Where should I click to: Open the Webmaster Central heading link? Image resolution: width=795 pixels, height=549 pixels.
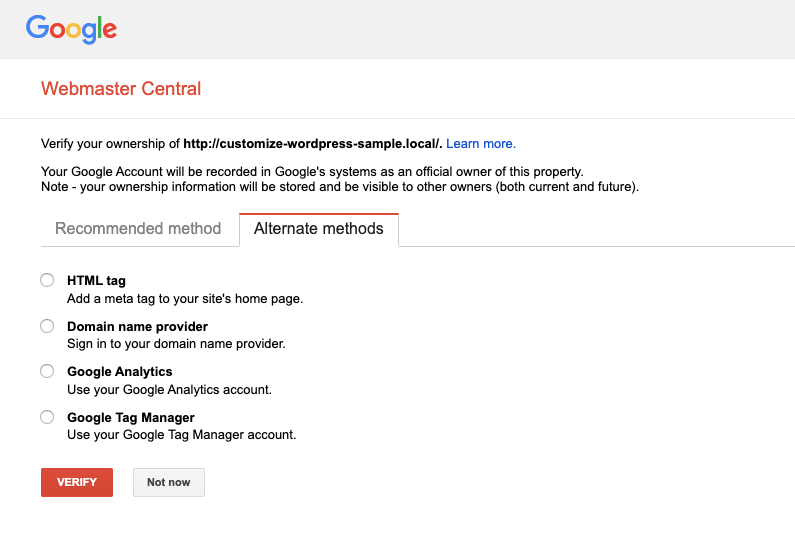tap(121, 89)
